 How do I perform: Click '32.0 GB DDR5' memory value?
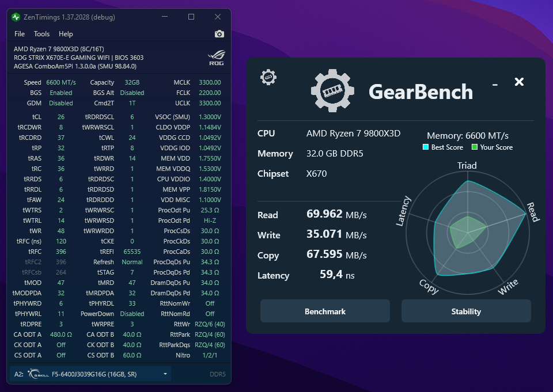[335, 153]
